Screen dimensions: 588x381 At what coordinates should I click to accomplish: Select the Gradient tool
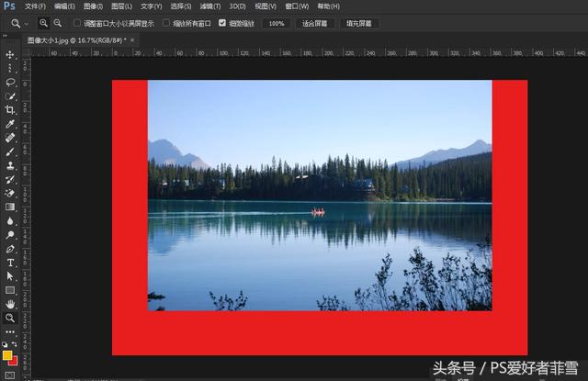(10, 207)
